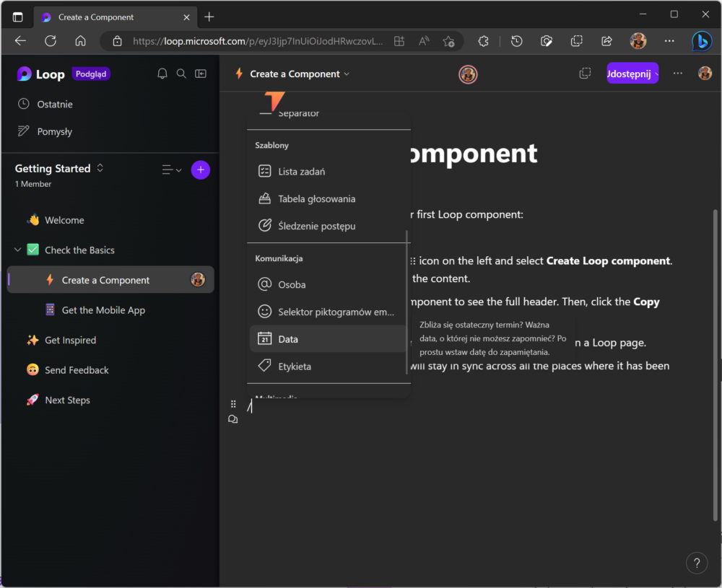Select the Create a Component browser tab
Viewport: 722px width, 588px height.
(115, 17)
